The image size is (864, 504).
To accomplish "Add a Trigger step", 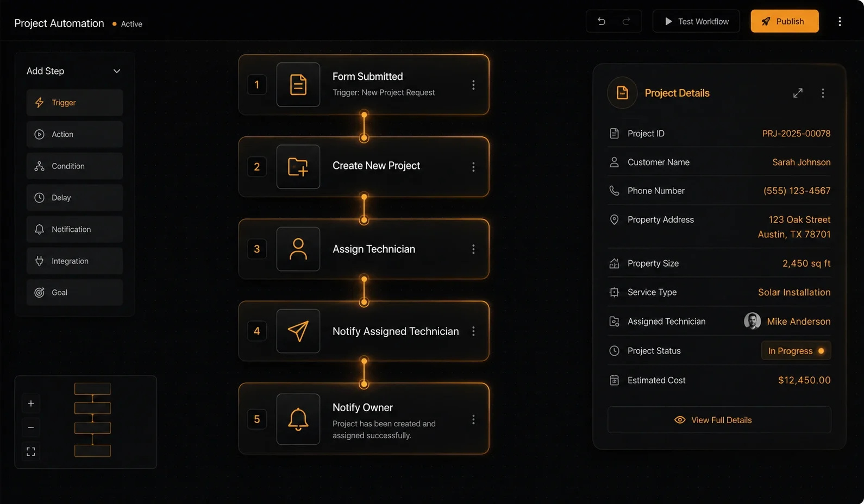I will [x=74, y=103].
